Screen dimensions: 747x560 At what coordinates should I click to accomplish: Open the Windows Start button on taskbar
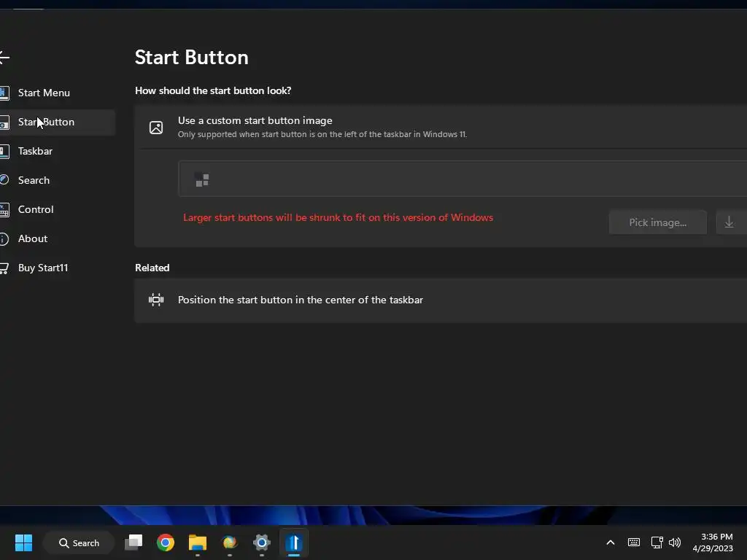click(x=24, y=542)
